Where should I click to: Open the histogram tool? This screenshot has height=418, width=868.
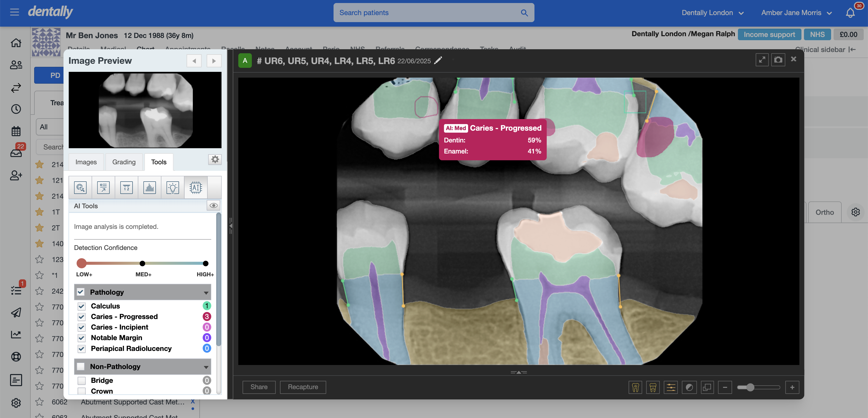[149, 187]
